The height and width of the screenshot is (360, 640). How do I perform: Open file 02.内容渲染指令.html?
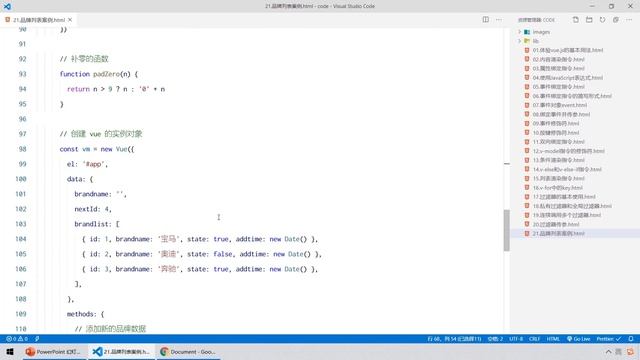click(558, 59)
